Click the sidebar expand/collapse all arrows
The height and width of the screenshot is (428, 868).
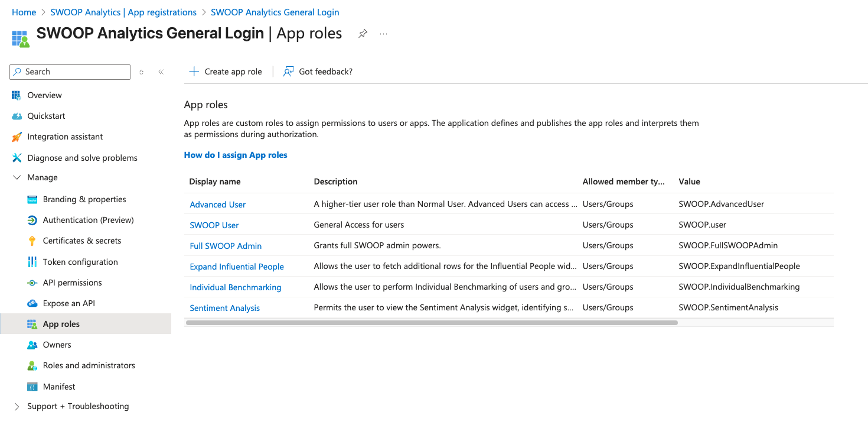pos(141,72)
